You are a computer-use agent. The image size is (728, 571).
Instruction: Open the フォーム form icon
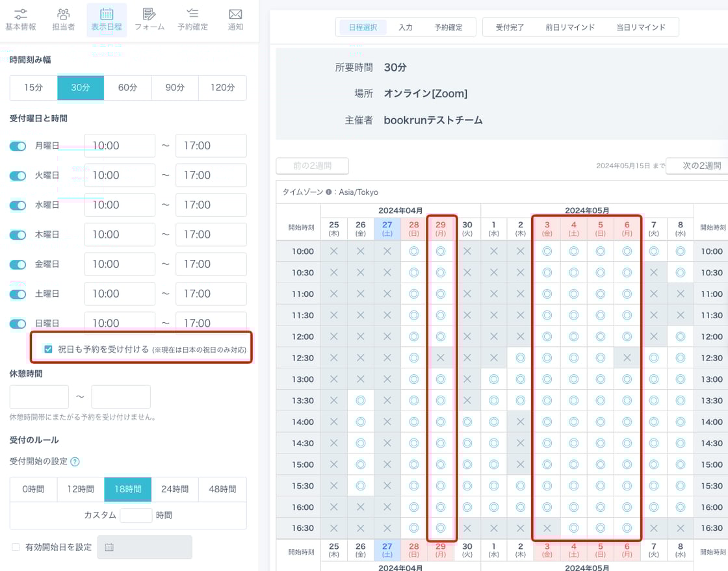[x=149, y=14]
